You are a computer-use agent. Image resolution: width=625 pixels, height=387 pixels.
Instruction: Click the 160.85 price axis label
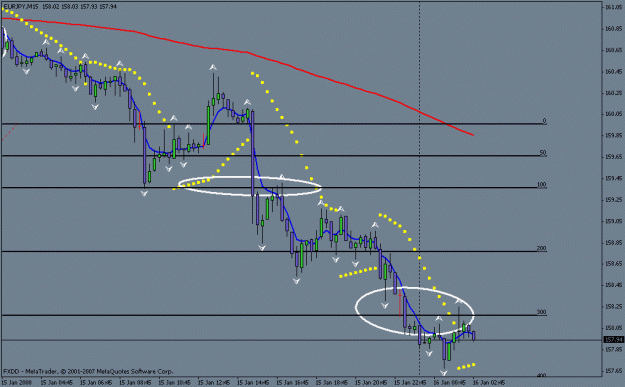614,29
